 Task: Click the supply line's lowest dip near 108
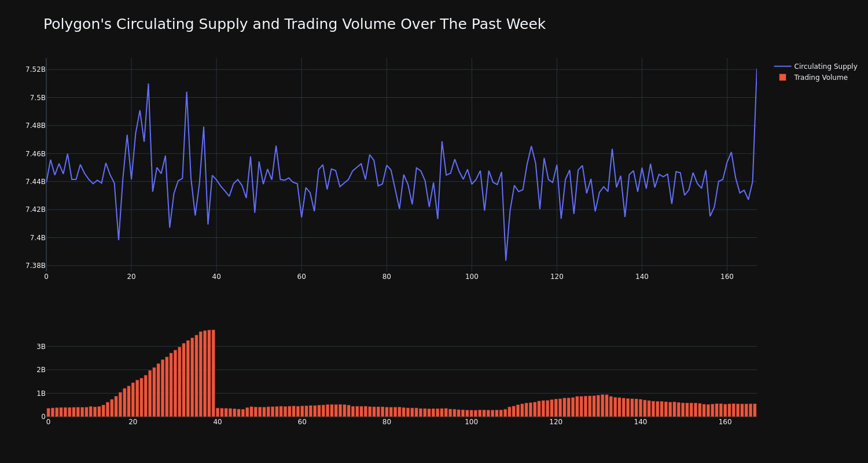[x=506, y=260]
